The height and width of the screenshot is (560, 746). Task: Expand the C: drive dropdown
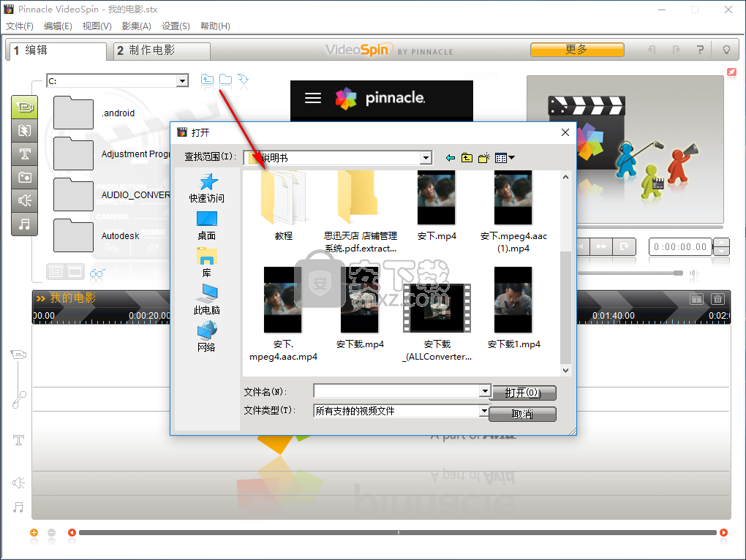[x=182, y=81]
